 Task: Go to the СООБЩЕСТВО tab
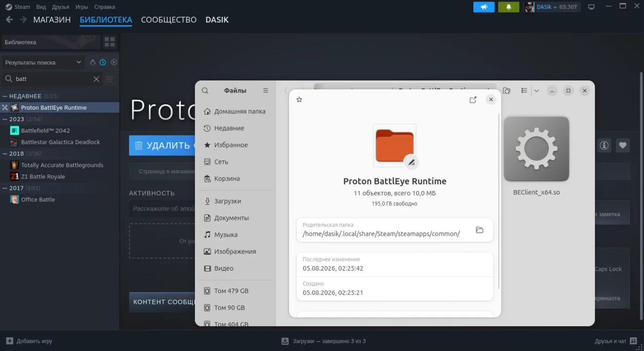pos(169,20)
